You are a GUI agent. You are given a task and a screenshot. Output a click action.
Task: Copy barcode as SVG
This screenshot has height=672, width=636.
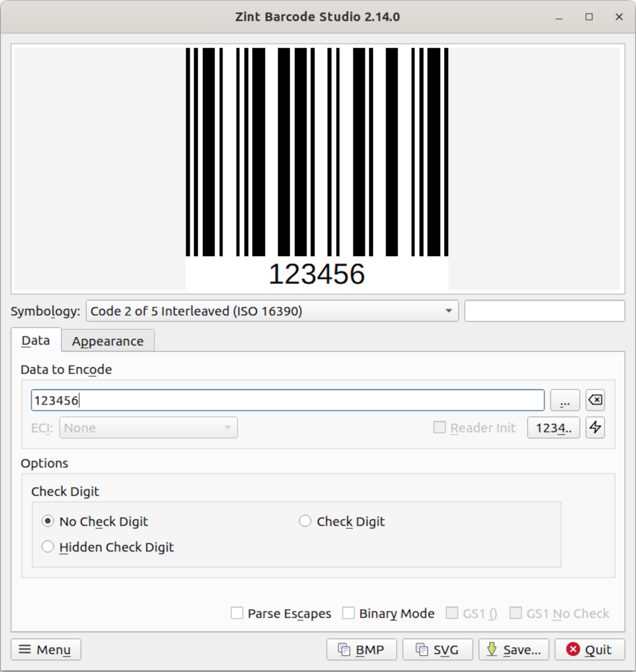(x=437, y=649)
